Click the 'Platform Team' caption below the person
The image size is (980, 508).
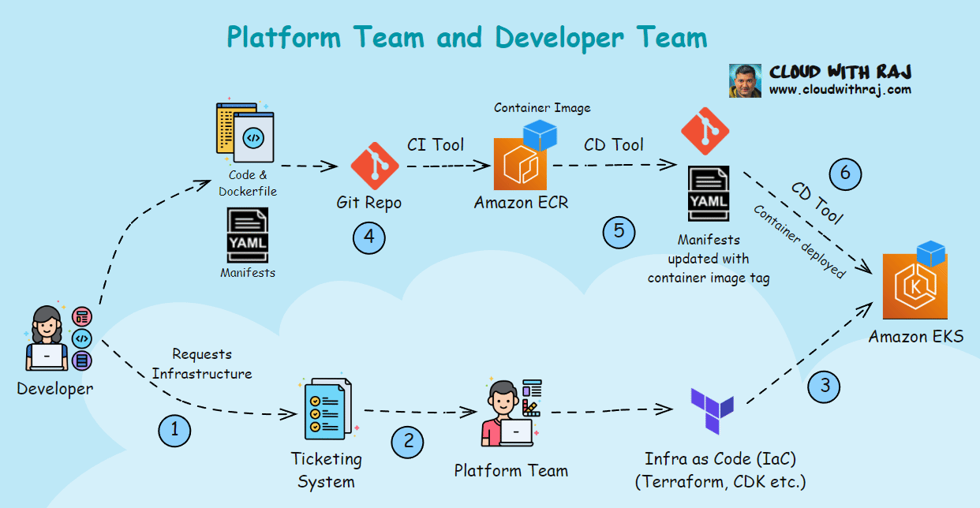tap(511, 471)
